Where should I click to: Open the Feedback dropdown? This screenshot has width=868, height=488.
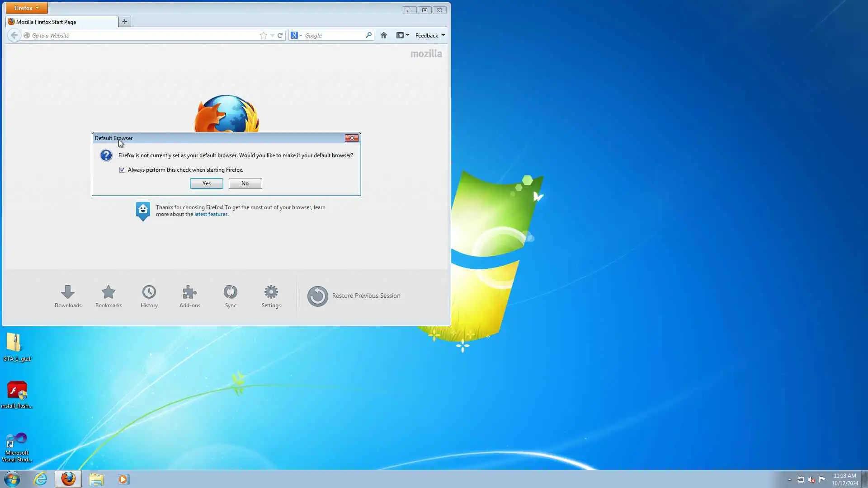pos(429,35)
